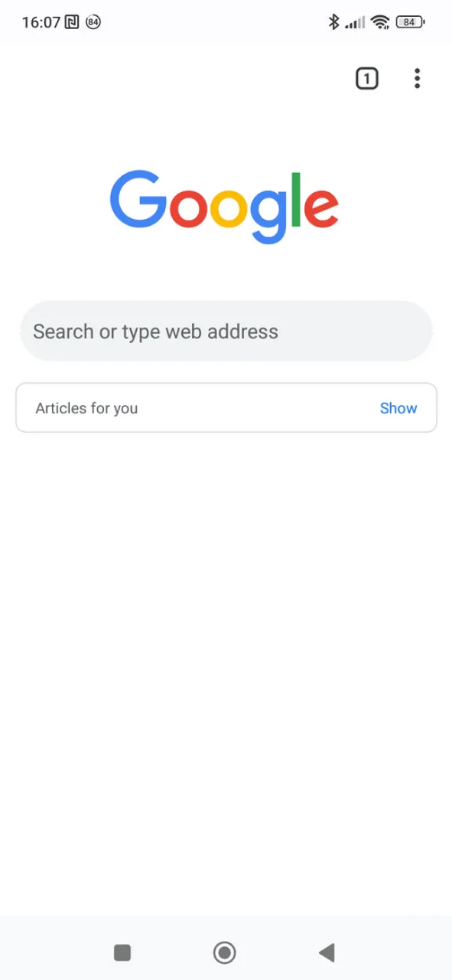452x980 pixels.
Task: Open the Chrome tab switcher icon
Action: click(367, 78)
